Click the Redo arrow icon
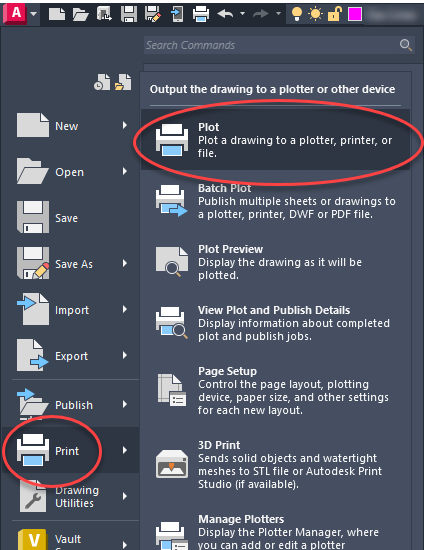Image resolution: width=424 pixels, height=550 pixels. click(x=260, y=14)
